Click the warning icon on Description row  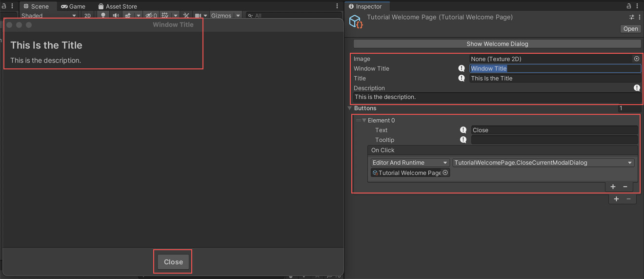pos(637,88)
